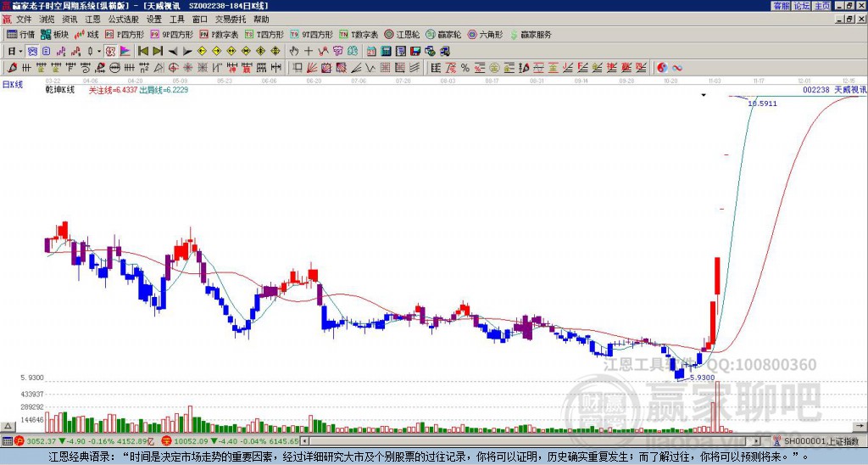Click the calendar 21 icon
This screenshot has height=465, width=868.
click(371, 52)
